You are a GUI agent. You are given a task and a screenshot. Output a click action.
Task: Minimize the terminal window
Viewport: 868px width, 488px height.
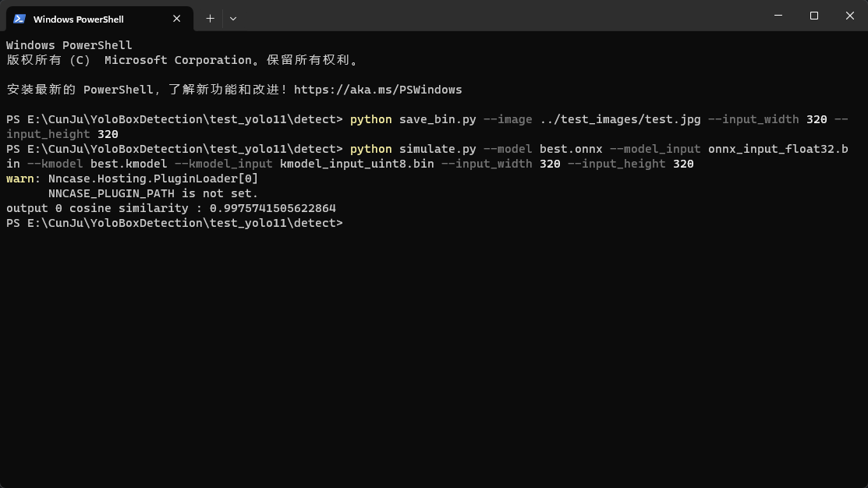pyautogui.click(x=778, y=16)
